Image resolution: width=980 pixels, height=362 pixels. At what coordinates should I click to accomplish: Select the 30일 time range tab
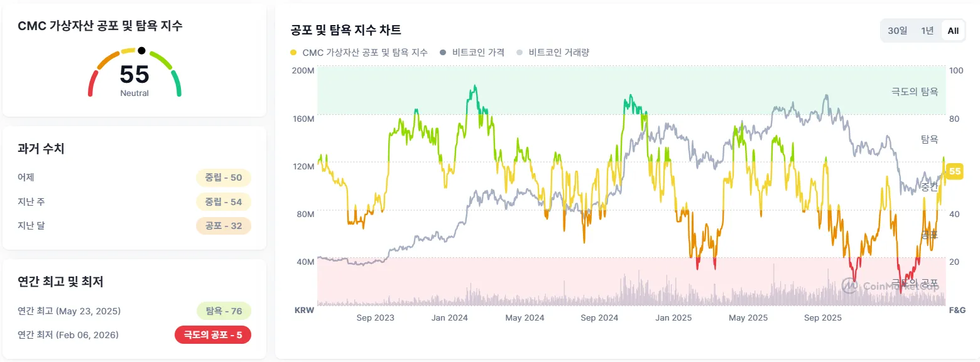pyautogui.click(x=897, y=31)
